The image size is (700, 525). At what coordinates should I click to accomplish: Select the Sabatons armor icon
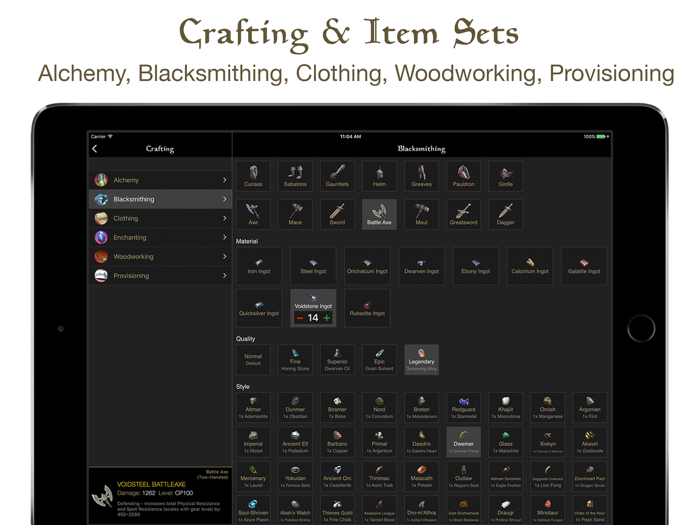[295, 176]
